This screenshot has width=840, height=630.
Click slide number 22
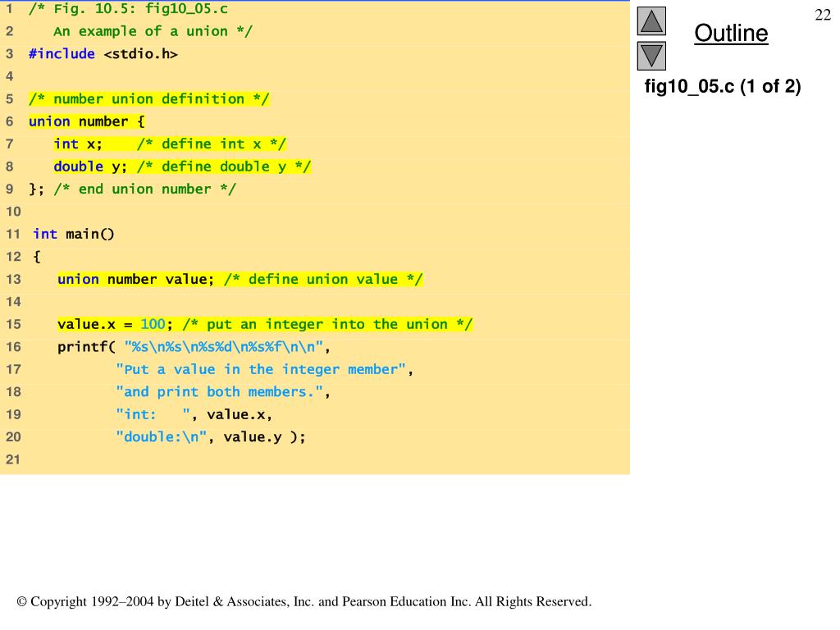pyautogui.click(x=823, y=15)
